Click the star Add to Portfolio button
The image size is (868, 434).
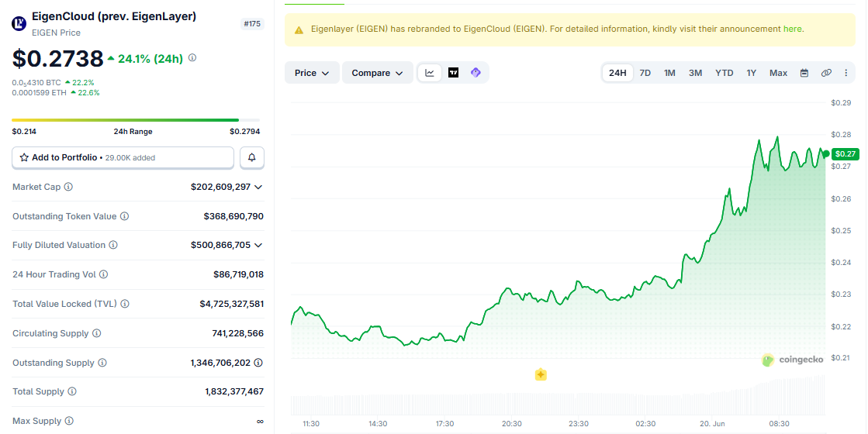pos(123,157)
